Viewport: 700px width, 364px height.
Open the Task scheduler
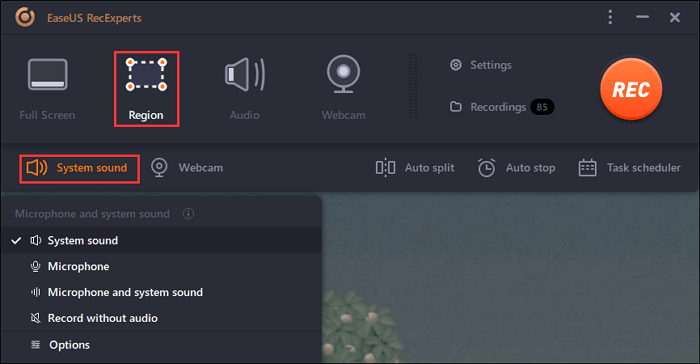[629, 168]
